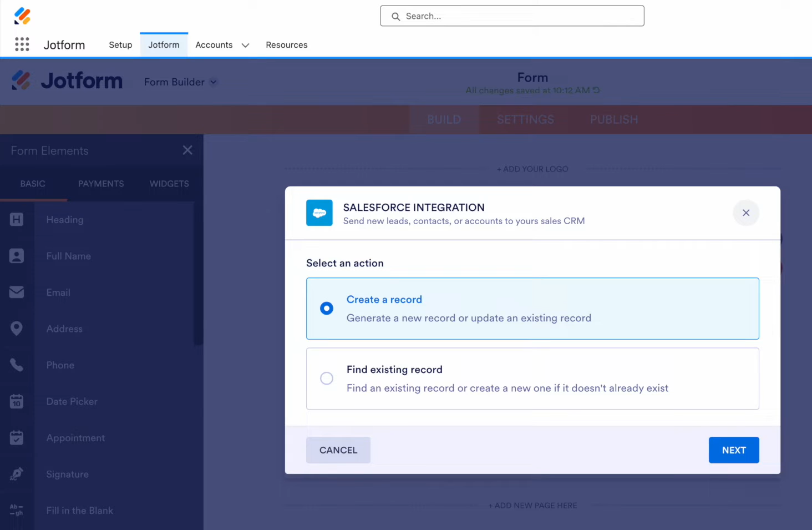Click the Fill in the Blank icon
The height and width of the screenshot is (530, 812).
[17, 510]
